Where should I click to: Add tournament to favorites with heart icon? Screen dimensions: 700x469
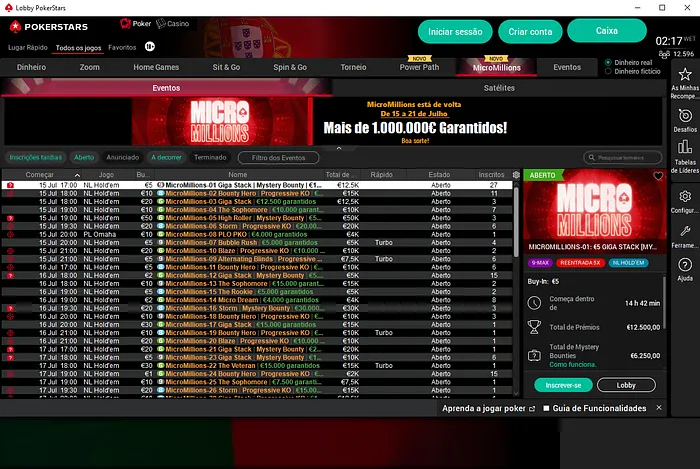point(658,176)
